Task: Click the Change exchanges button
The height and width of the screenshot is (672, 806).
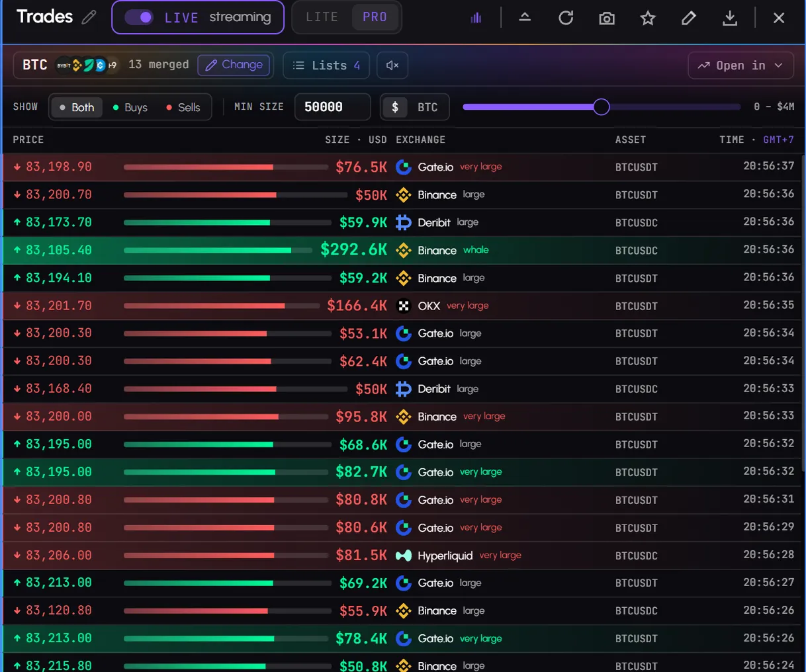Action: tap(234, 65)
